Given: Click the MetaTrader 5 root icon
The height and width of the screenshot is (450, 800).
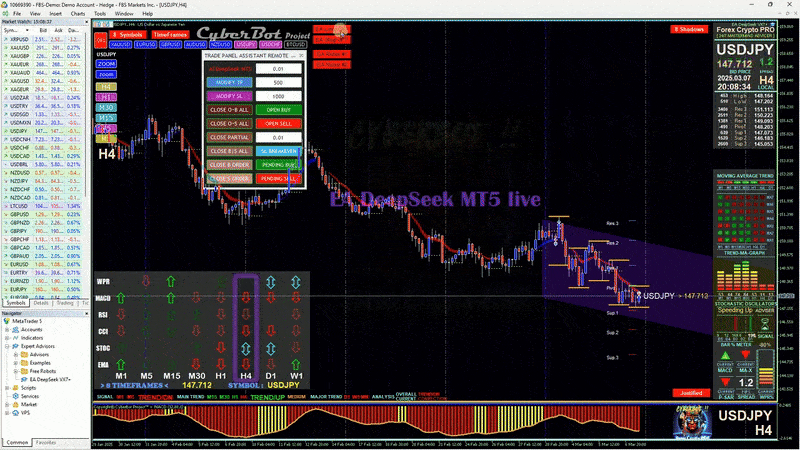Looking at the screenshot, I should click(7, 321).
